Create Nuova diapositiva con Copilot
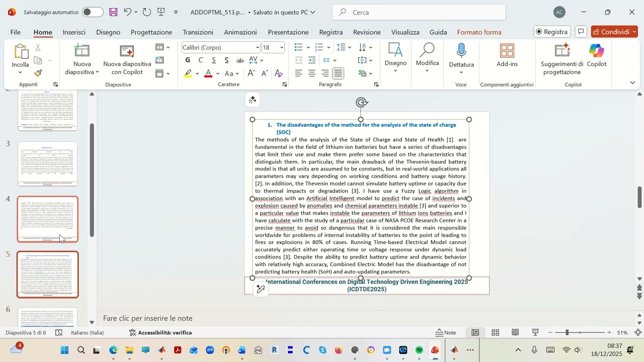 click(127, 60)
